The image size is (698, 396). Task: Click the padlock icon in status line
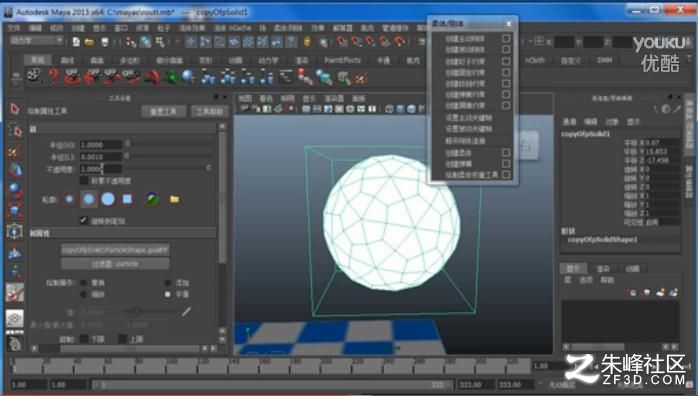tap(307, 42)
